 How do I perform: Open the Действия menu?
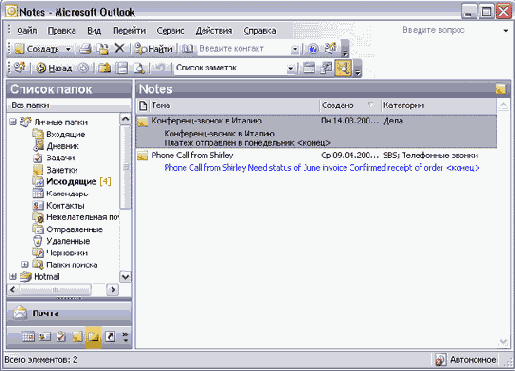pos(214,31)
